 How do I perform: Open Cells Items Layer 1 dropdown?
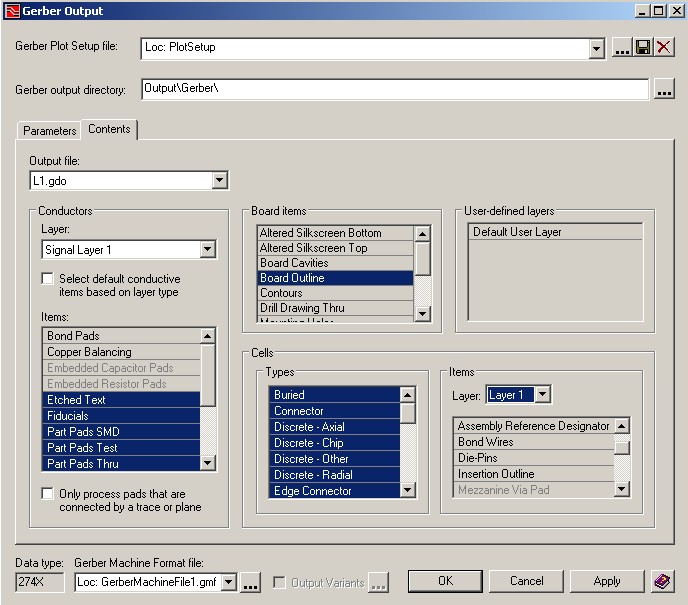point(542,394)
